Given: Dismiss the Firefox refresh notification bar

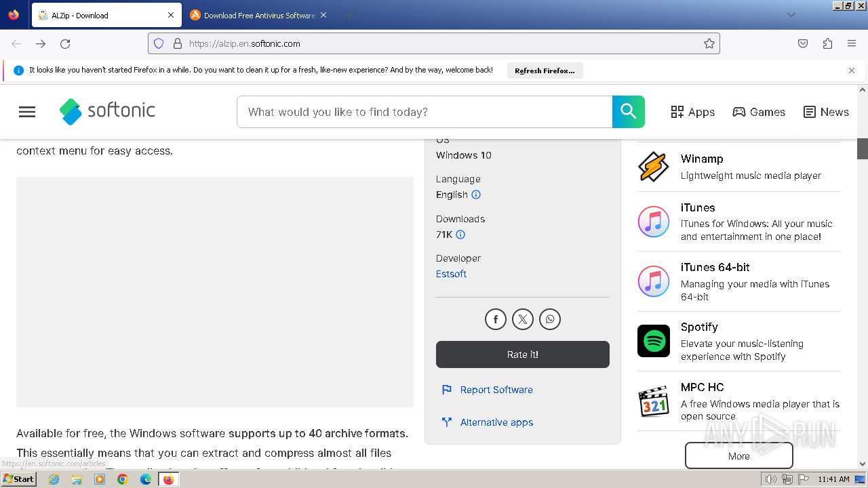Looking at the screenshot, I should 852,70.
